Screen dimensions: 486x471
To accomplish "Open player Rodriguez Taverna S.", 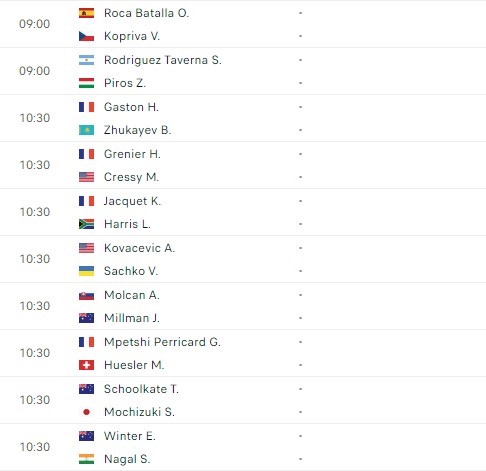I will pyautogui.click(x=163, y=60).
